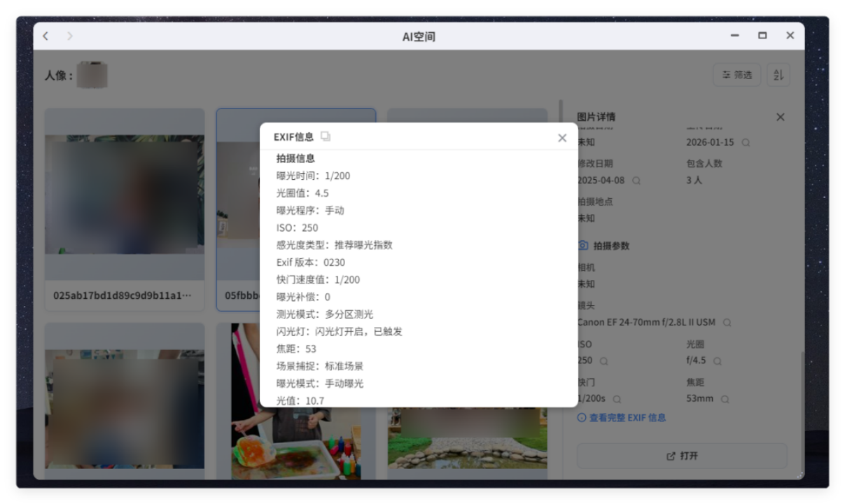Click the portrait face avatar beside 人像
Image resolution: width=845 pixels, height=504 pixels.
tap(92, 75)
